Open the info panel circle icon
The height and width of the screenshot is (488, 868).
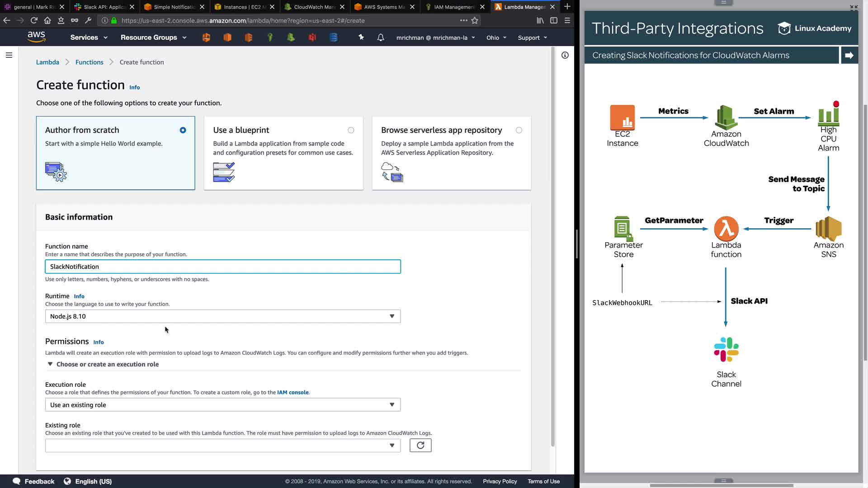[x=565, y=55]
